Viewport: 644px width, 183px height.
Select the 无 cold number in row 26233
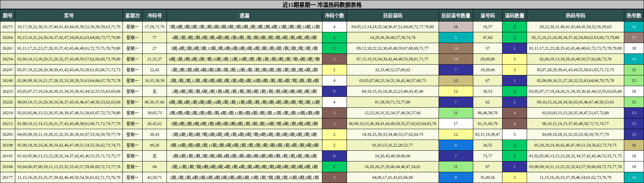(x=154, y=91)
